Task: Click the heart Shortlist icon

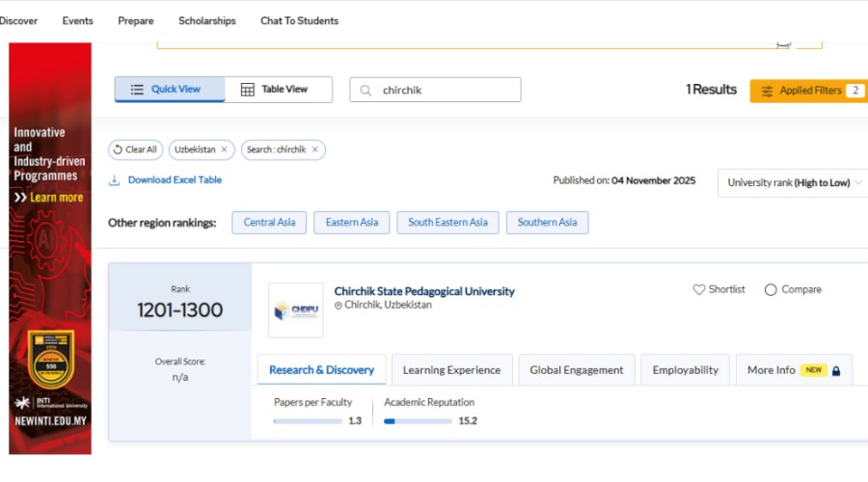Action: [x=699, y=289]
